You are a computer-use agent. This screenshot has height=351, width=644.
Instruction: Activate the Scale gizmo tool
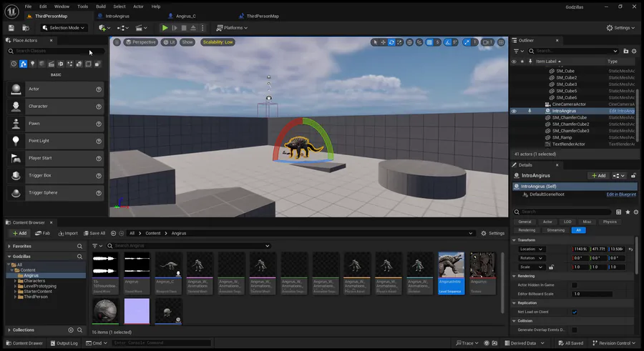[399, 42]
